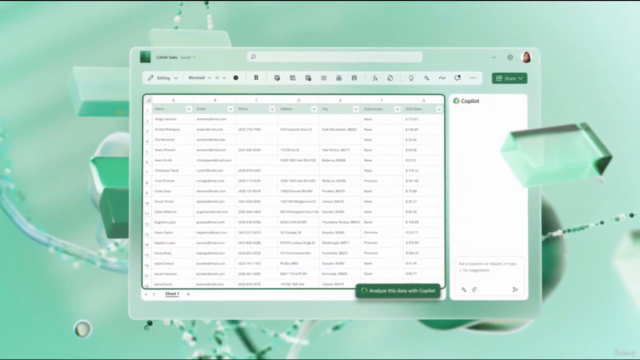Click the wavy line toolbar icon

pyautogui.click(x=442, y=78)
